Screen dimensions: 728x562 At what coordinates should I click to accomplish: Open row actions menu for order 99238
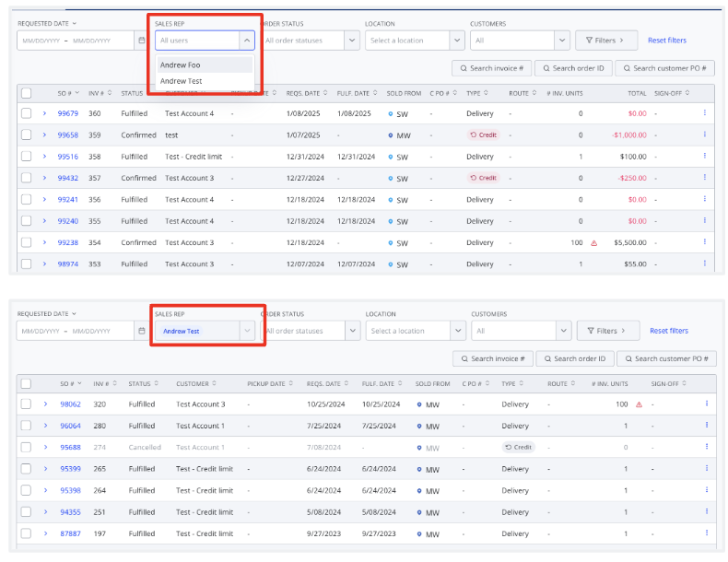[705, 241]
